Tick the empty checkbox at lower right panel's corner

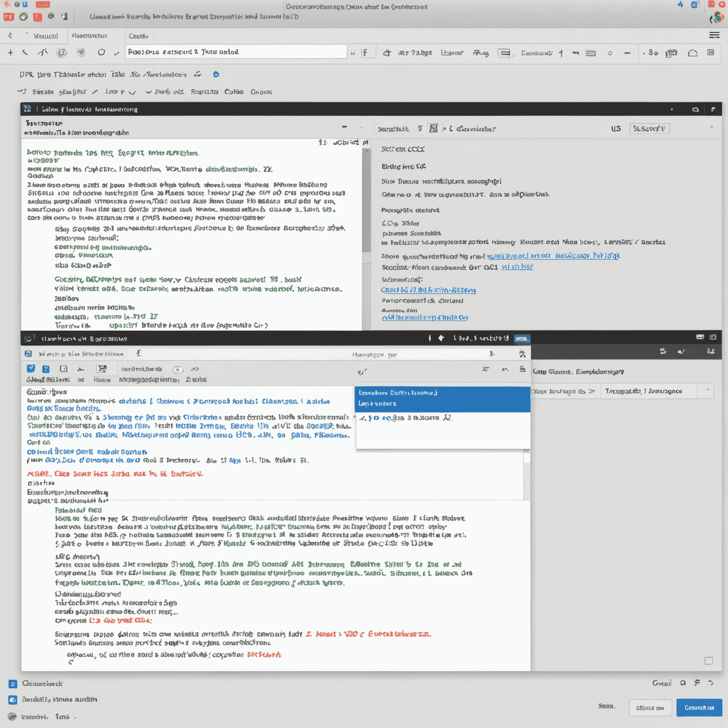(709, 661)
